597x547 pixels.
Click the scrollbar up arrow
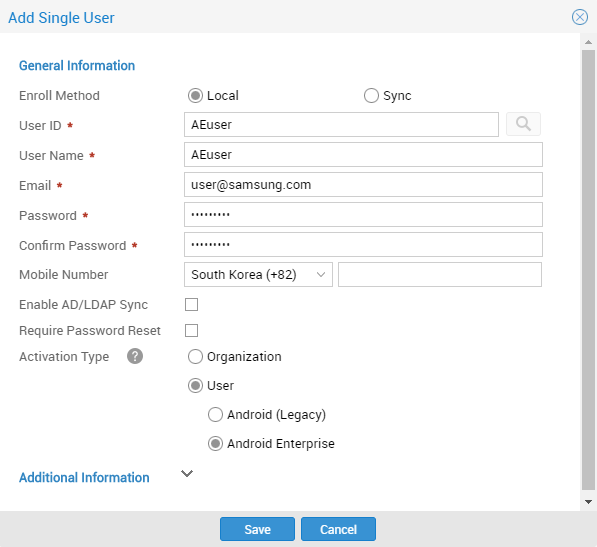click(588, 42)
